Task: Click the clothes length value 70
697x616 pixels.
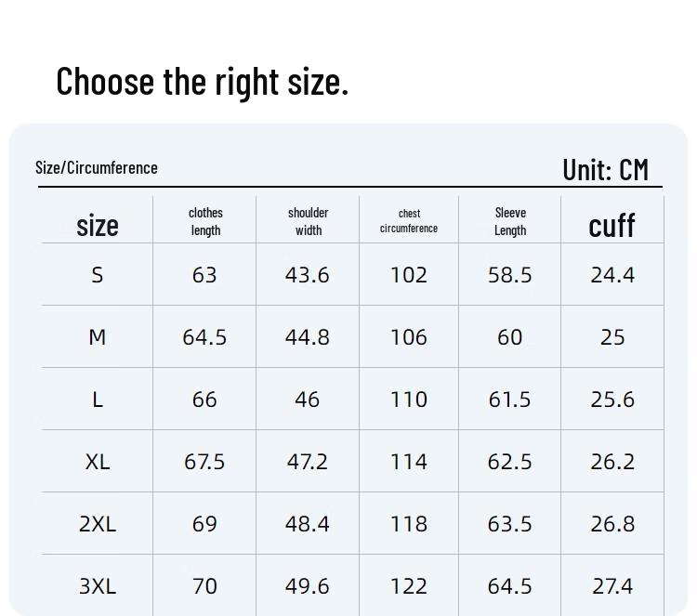Action: point(204,586)
